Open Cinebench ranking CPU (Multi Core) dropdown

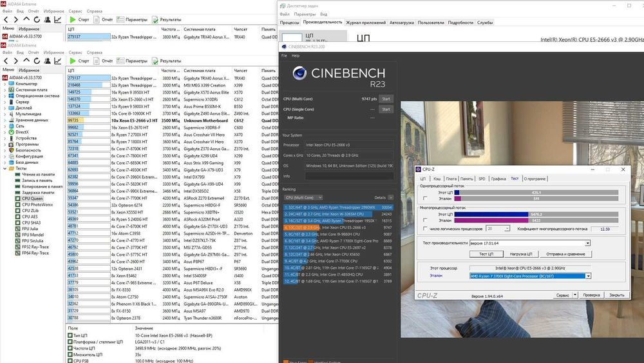click(x=303, y=198)
